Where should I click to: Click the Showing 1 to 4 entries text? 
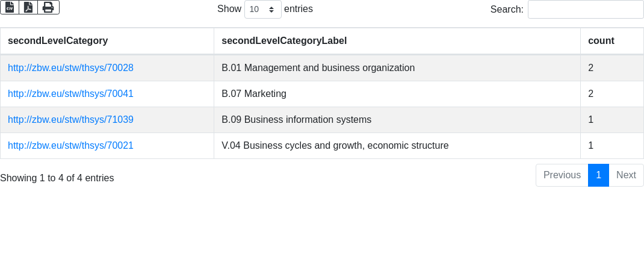pos(57,178)
